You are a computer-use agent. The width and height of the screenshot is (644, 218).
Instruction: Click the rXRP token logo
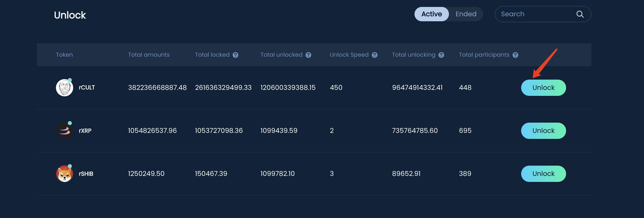(65, 131)
